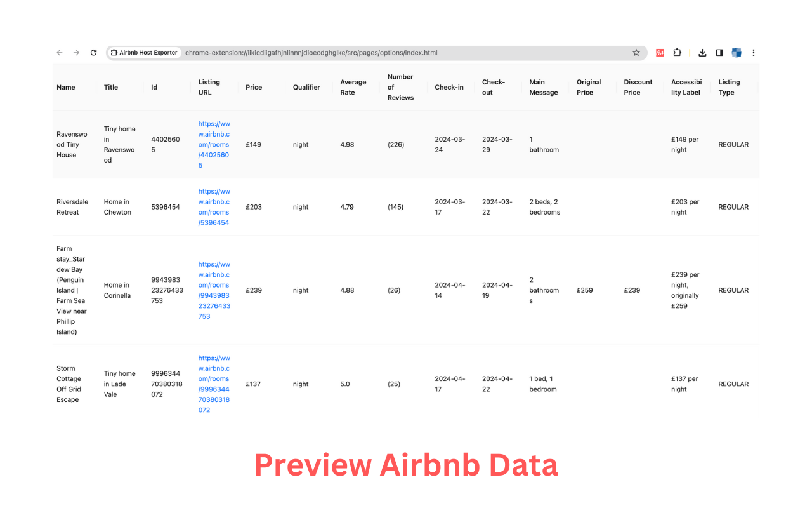The width and height of the screenshot is (812, 508).
Task: Click the 'Tiny home in Lade Vale' title cell
Action: point(120,384)
